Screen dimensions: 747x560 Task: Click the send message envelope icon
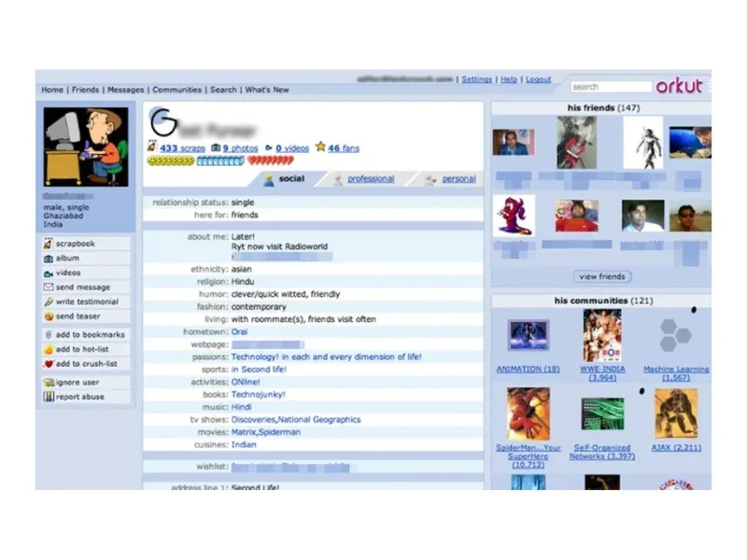tap(49, 287)
